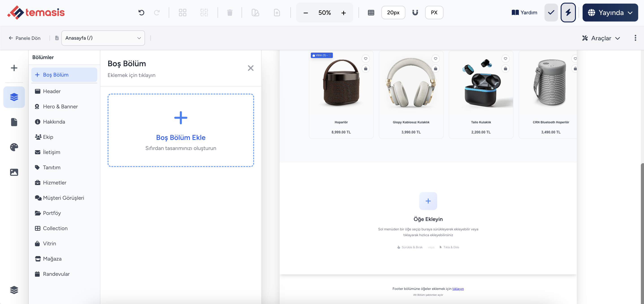Open Yardım help link
The height and width of the screenshot is (304, 644).
point(524,13)
